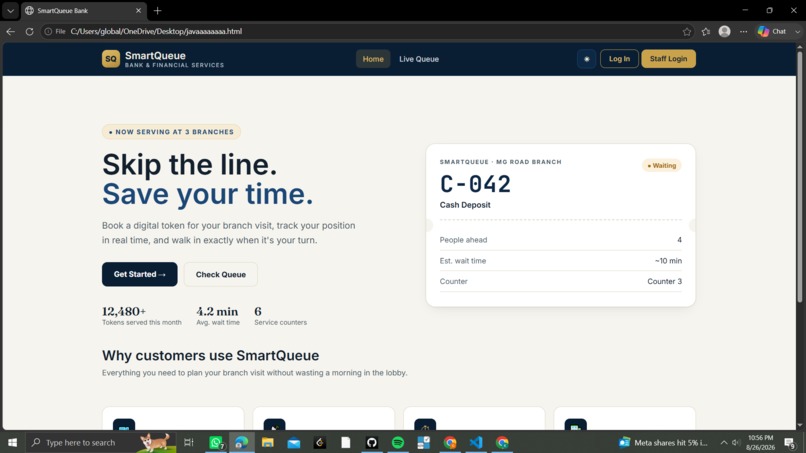The image size is (806, 453).
Task: Click the 4.2 min avg wait stat
Action: pyautogui.click(x=217, y=316)
